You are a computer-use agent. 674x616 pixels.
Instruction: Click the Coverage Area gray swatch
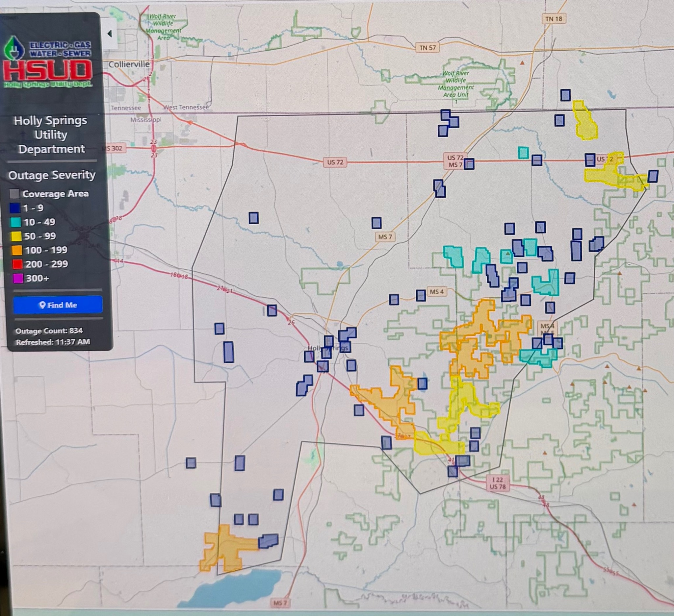coord(14,194)
